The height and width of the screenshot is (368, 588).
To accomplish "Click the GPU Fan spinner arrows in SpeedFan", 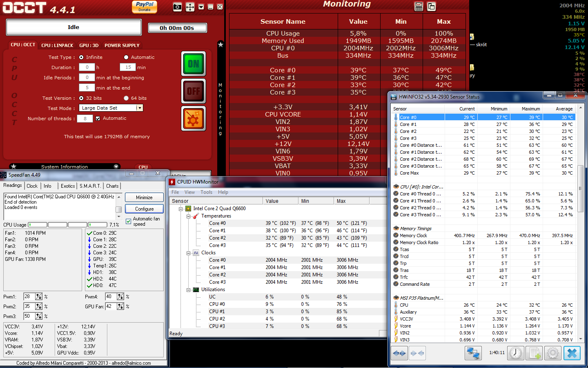I will click(120, 306).
